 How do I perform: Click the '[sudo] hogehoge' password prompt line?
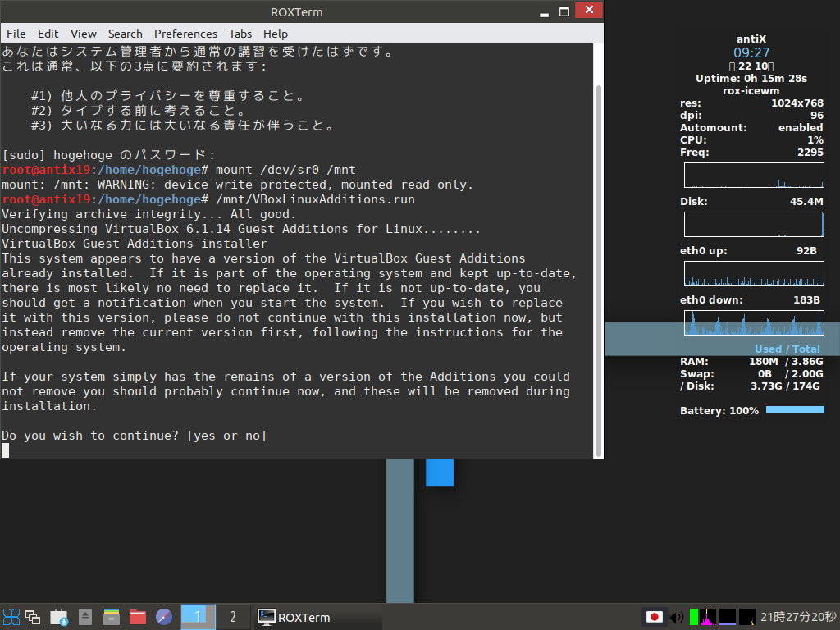[x=109, y=155]
